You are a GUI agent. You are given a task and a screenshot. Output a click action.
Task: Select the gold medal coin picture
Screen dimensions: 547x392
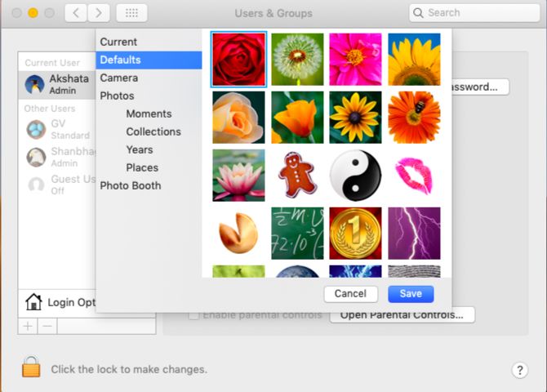pos(355,234)
